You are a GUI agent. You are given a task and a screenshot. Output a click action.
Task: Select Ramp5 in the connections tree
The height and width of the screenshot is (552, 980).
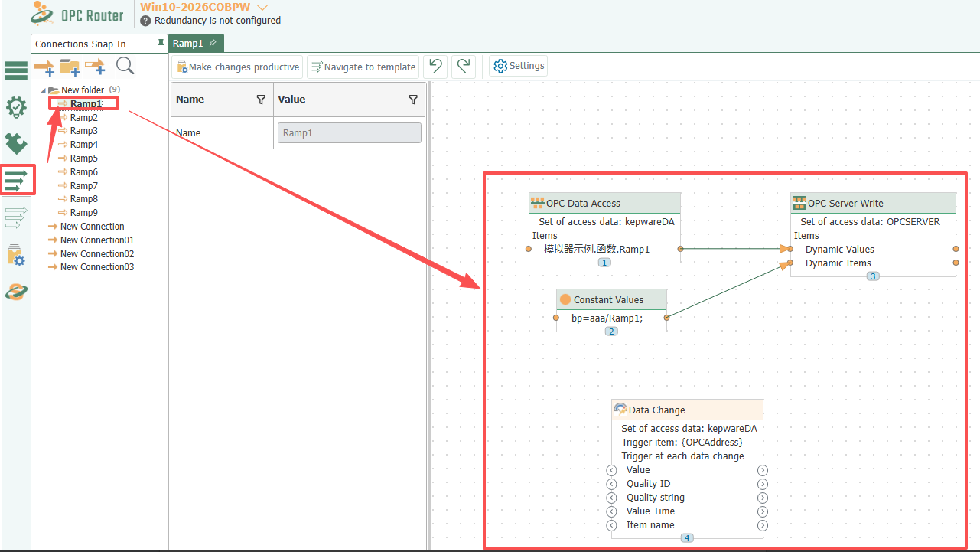(x=84, y=158)
